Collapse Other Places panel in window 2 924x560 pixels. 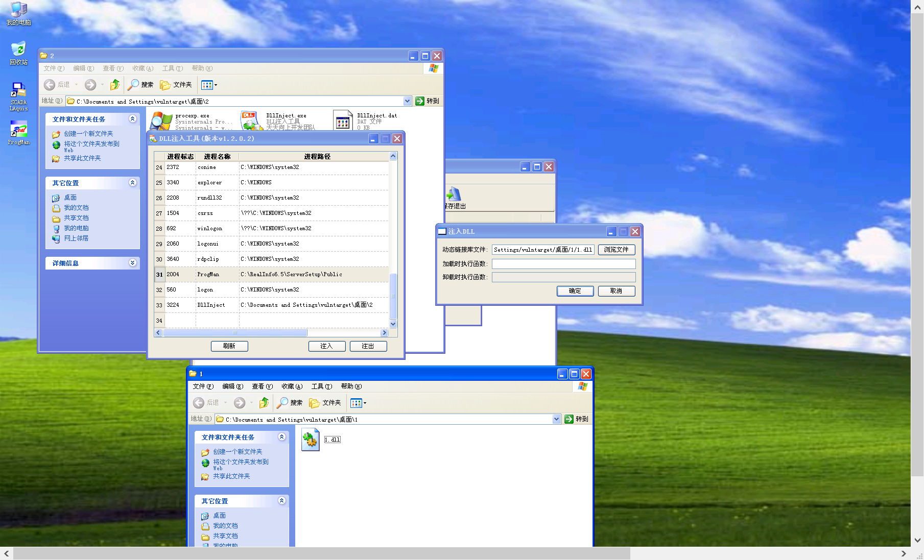point(133,183)
